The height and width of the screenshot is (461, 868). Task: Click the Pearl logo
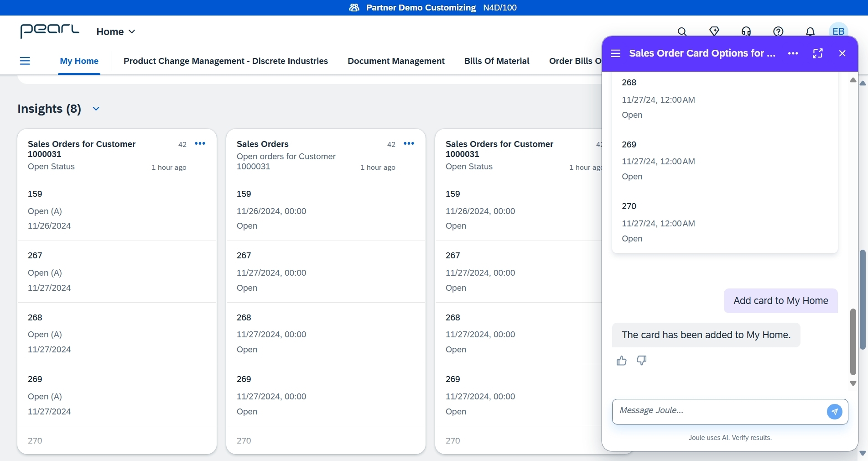[50, 31]
